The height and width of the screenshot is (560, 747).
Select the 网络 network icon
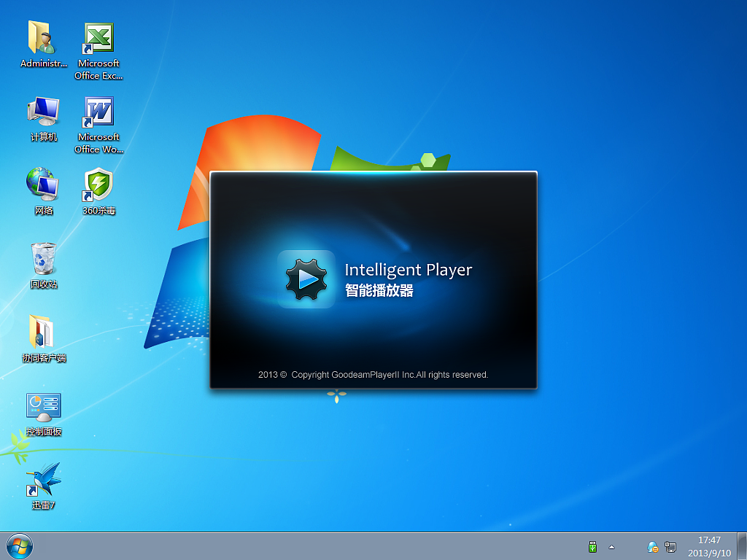click(43, 190)
